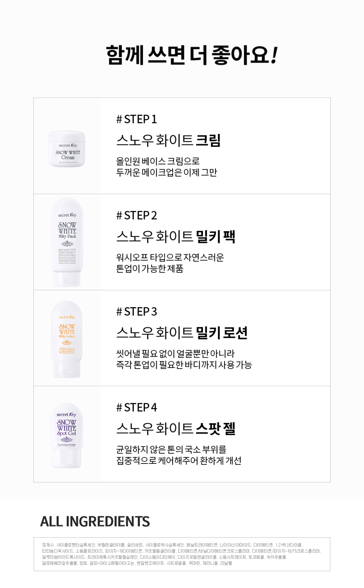Image resolution: width=364 pixels, height=588 pixels.
Task: Click the orange Milky Lotion tube image
Action: [67, 339]
